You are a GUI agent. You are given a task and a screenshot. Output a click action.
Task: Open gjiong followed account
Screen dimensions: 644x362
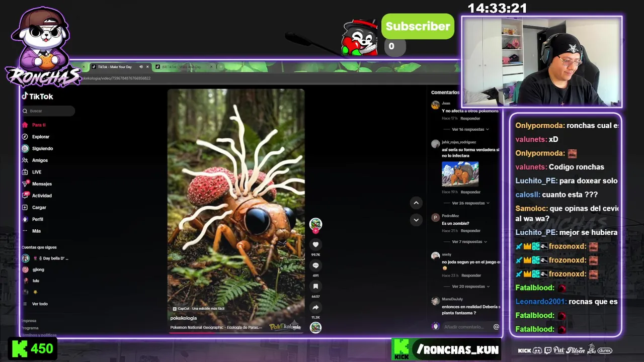pyautogui.click(x=33, y=269)
